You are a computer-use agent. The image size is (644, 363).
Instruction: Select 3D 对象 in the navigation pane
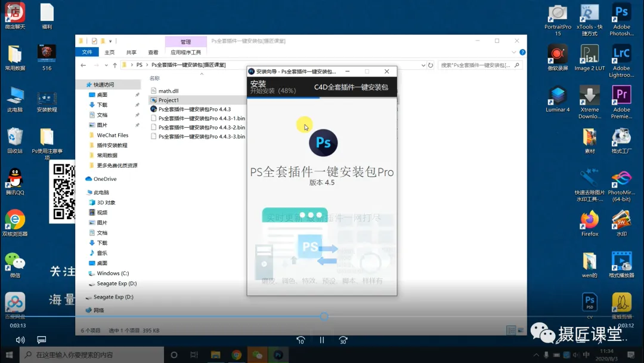click(x=106, y=202)
